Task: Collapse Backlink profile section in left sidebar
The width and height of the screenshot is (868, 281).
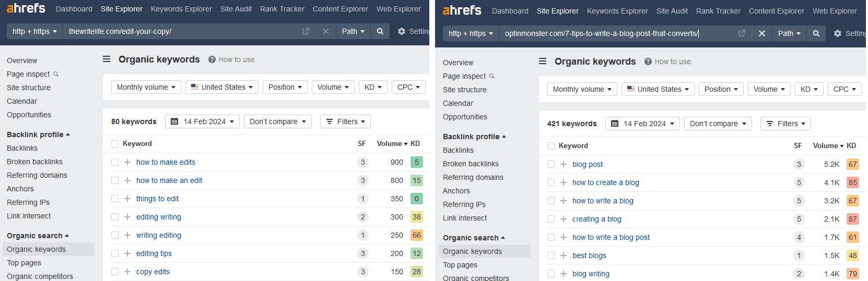Action: point(38,135)
